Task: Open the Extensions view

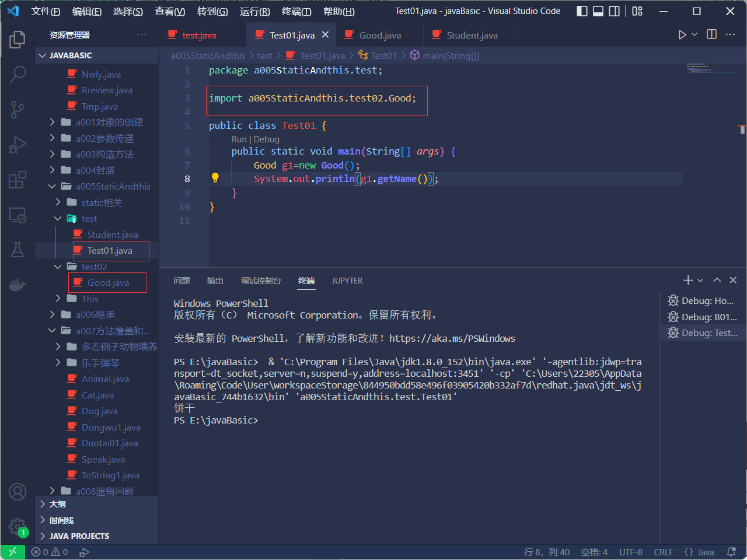Action: pyautogui.click(x=18, y=180)
